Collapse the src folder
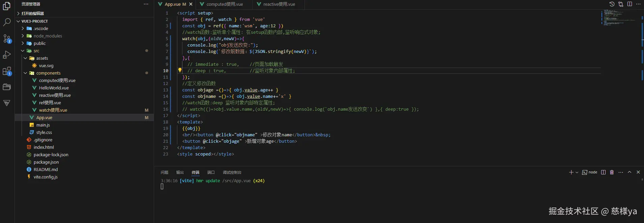The width and height of the screenshot is (644, 223). tap(84, 51)
